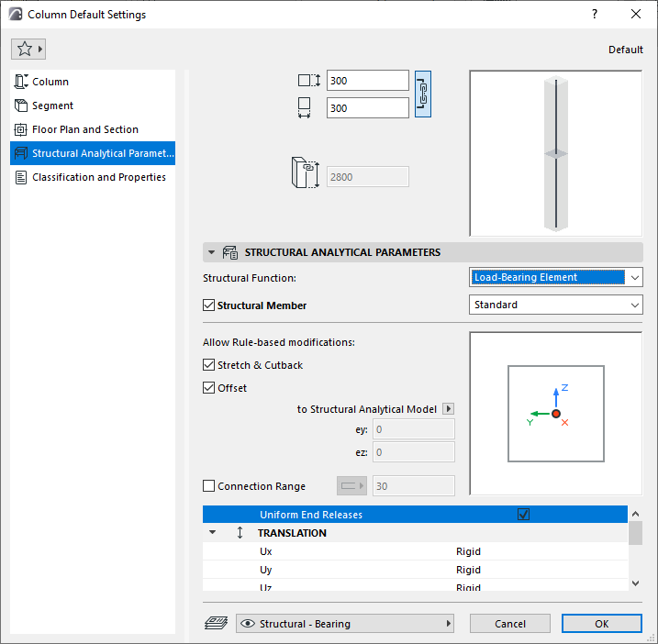Click the Archicad logo in title bar
The image size is (658, 644).
pyautogui.click(x=16, y=14)
